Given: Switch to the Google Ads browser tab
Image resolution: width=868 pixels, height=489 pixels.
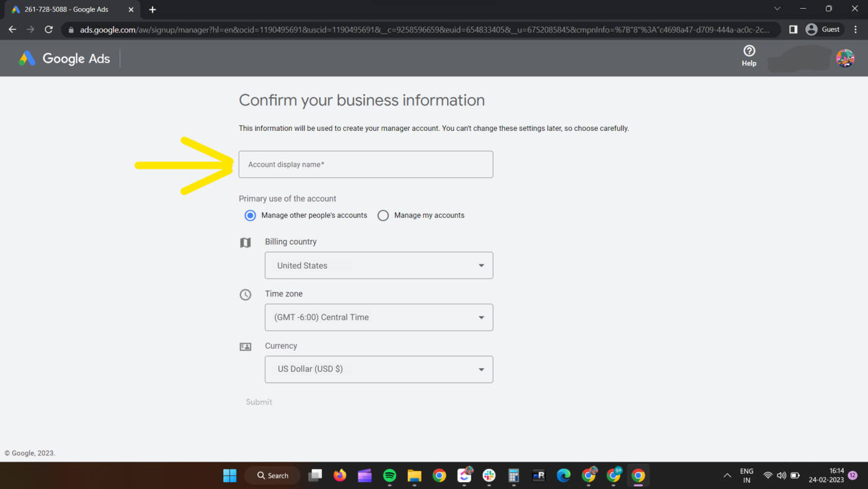Looking at the screenshot, I should click(x=68, y=9).
